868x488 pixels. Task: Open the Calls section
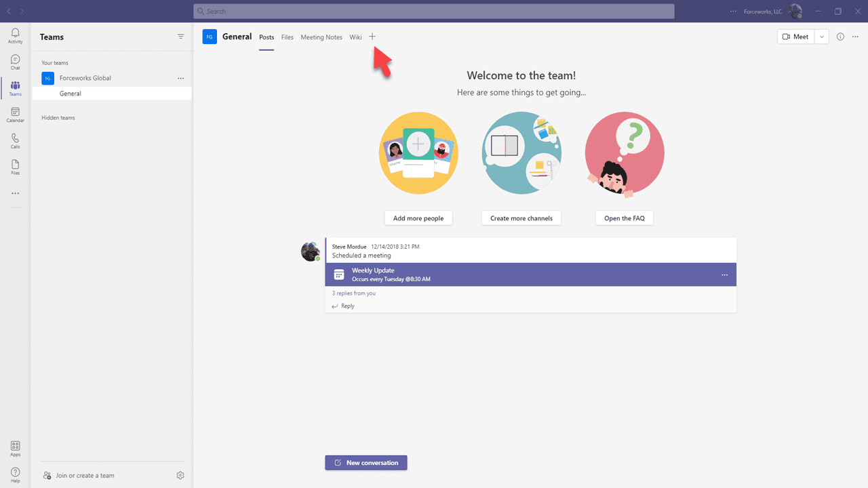(x=15, y=141)
